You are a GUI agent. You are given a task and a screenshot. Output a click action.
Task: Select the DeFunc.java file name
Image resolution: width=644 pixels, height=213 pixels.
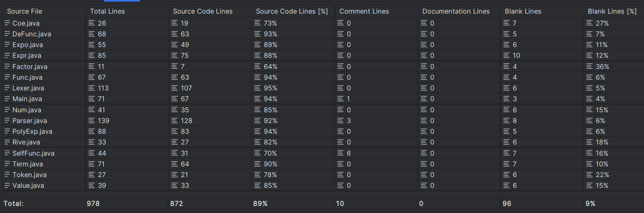click(x=32, y=34)
